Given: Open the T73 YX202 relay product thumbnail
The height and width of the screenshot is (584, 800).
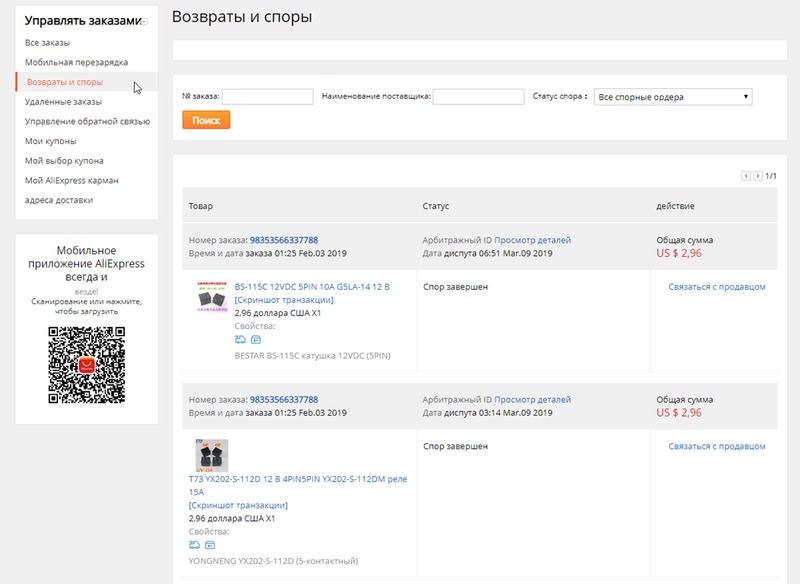Looking at the screenshot, I should click(x=211, y=455).
